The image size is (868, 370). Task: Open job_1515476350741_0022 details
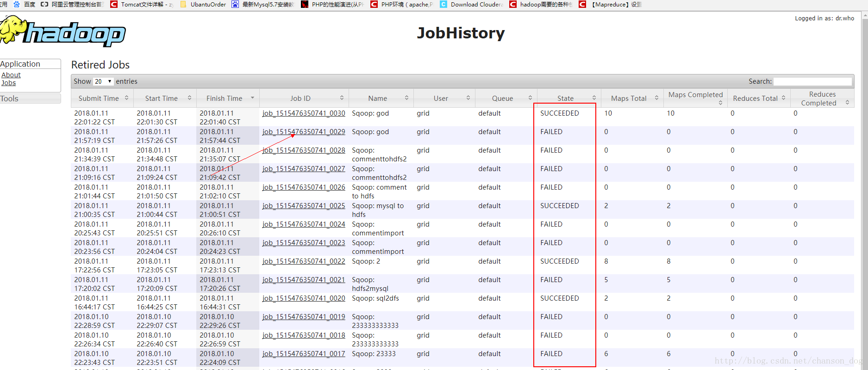[304, 261]
